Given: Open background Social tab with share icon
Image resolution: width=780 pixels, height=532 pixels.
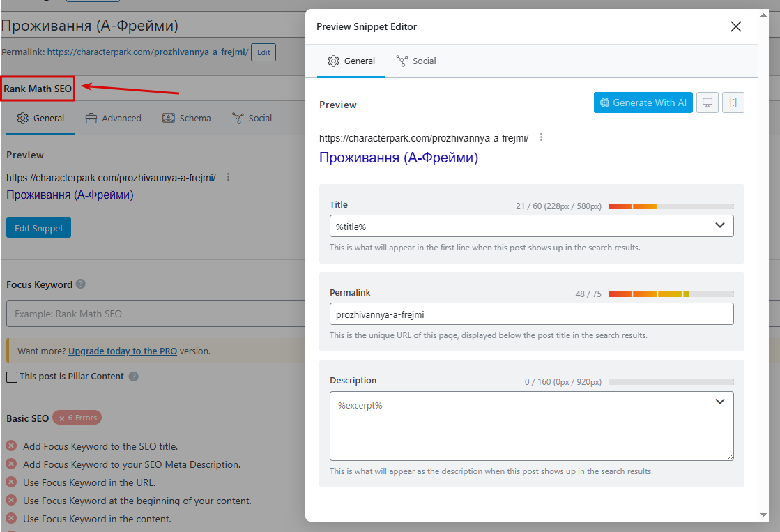Looking at the screenshot, I should tap(252, 118).
